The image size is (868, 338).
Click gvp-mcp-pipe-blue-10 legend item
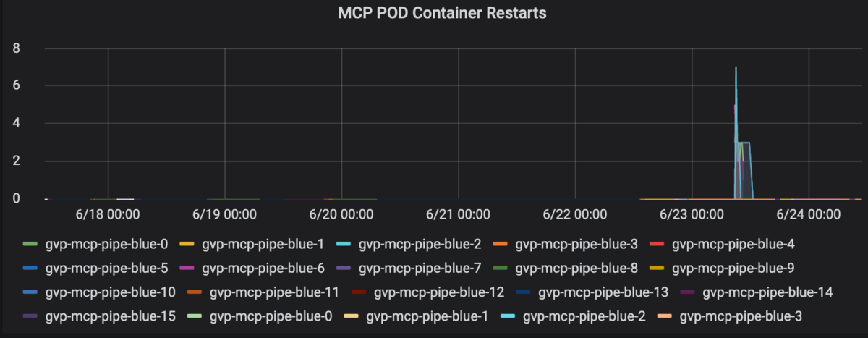[x=110, y=292]
